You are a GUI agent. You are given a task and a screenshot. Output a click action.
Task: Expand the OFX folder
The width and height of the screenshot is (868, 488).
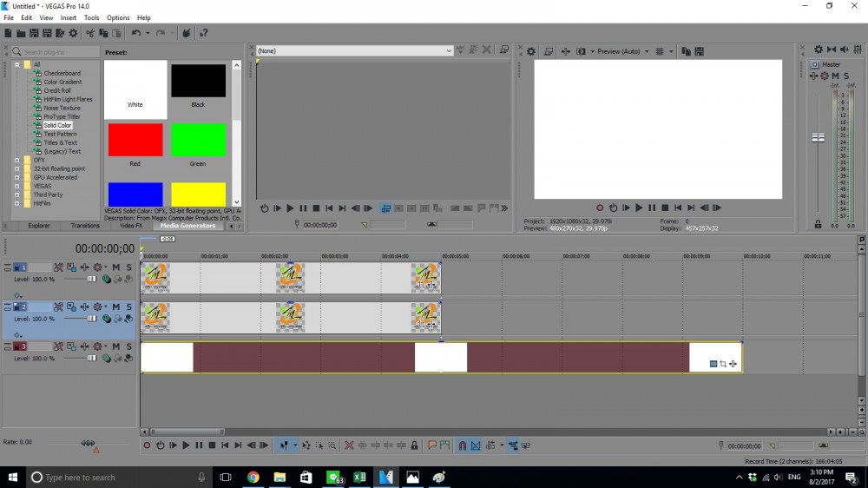pyautogui.click(x=17, y=160)
